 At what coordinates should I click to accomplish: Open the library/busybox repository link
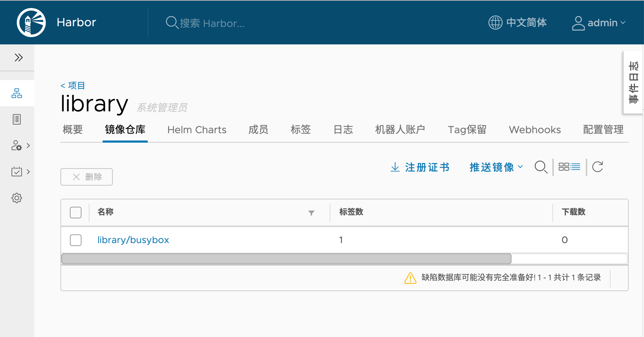pyautogui.click(x=133, y=240)
